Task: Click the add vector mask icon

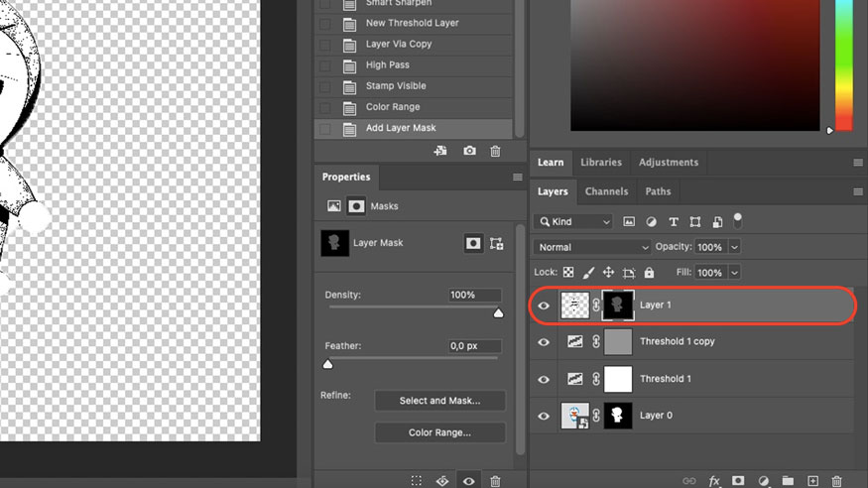Action: pos(497,243)
